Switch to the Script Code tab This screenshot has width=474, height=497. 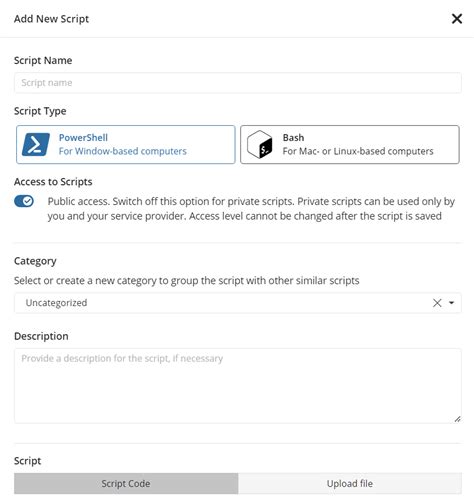(x=126, y=483)
